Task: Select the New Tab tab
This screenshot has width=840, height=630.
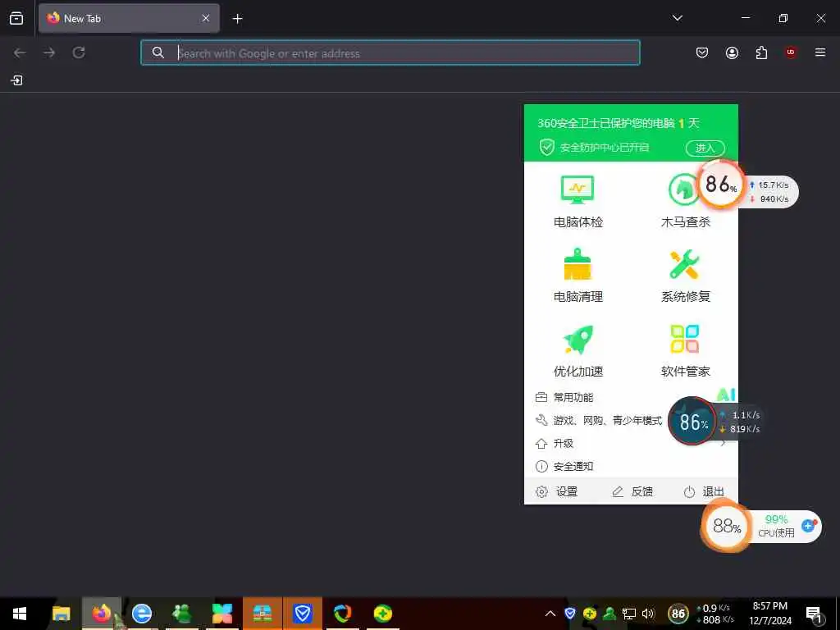Action: [x=129, y=19]
